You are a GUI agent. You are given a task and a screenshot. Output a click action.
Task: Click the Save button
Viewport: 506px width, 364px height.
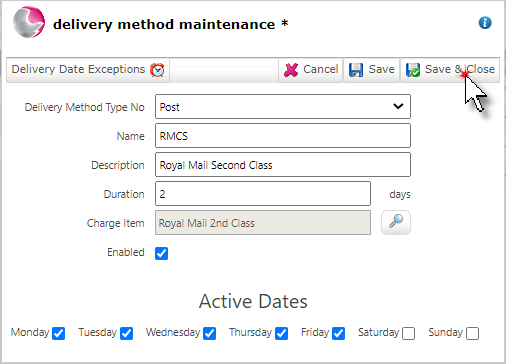coord(372,70)
